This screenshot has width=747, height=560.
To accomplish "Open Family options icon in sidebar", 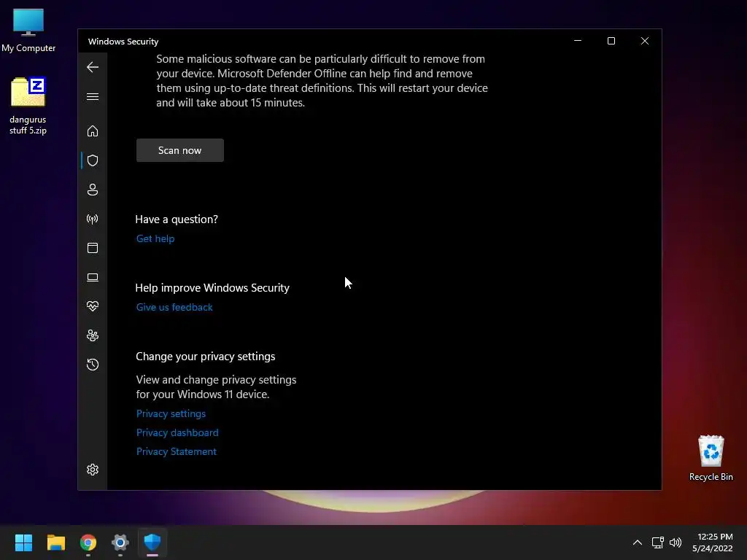I will [x=93, y=335].
